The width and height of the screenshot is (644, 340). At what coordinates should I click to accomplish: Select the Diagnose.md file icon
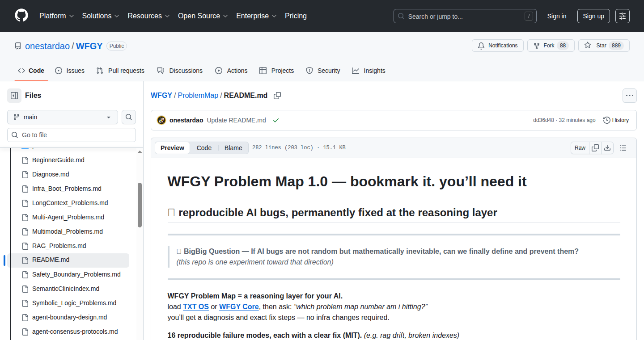point(25,174)
